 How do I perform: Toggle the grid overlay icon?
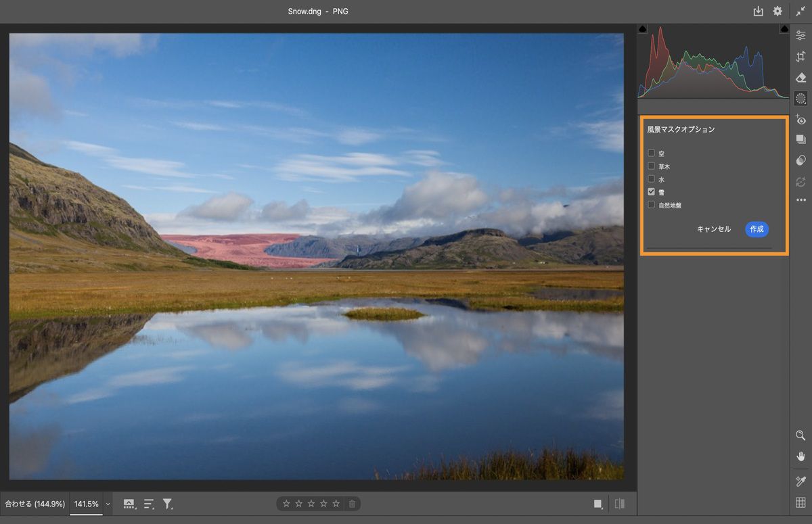coord(801,502)
